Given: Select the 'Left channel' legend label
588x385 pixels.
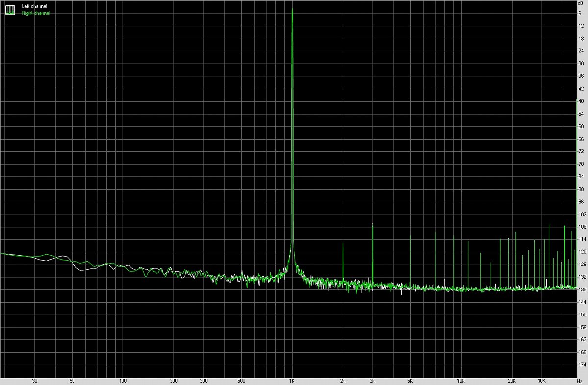Looking at the screenshot, I should [34, 6].
